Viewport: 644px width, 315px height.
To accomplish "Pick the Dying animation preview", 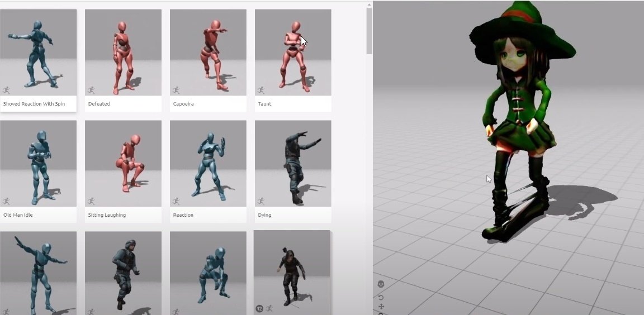I will point(293,164).
